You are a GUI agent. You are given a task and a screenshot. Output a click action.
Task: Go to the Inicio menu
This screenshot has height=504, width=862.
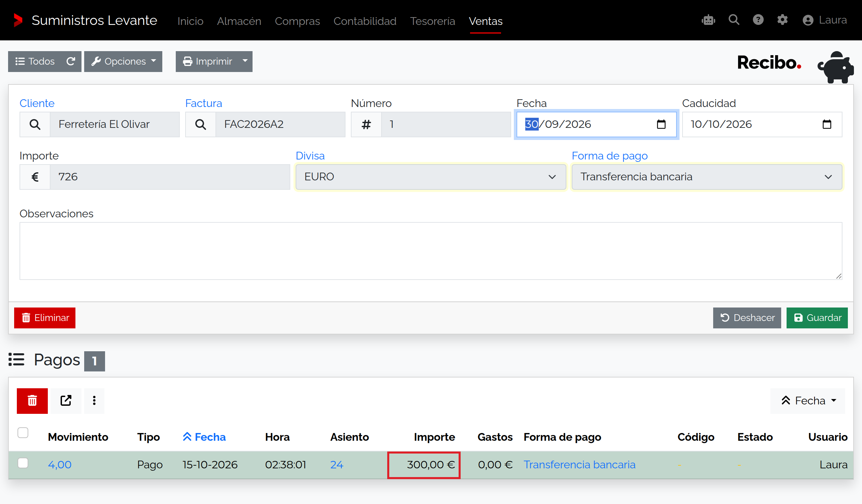191,21
